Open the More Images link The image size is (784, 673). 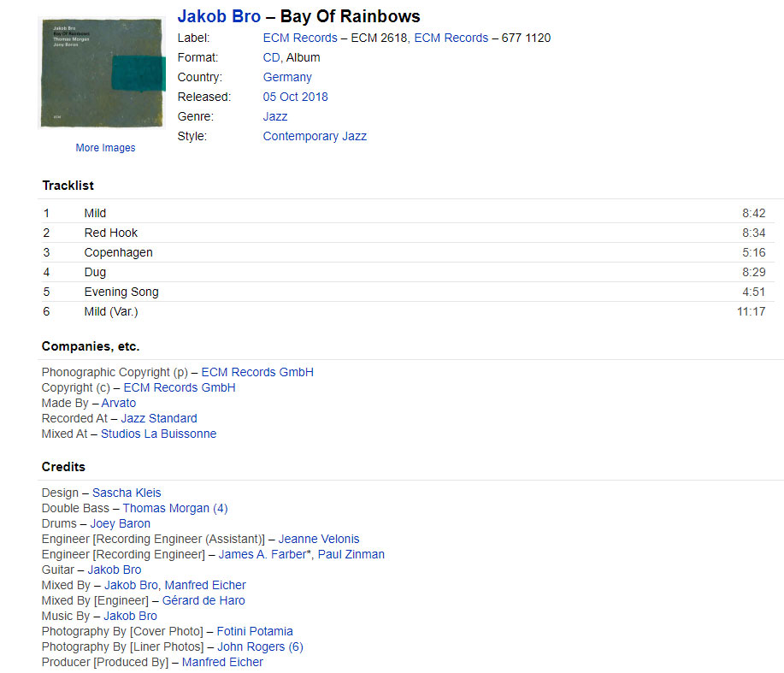(x=105, y=148)
